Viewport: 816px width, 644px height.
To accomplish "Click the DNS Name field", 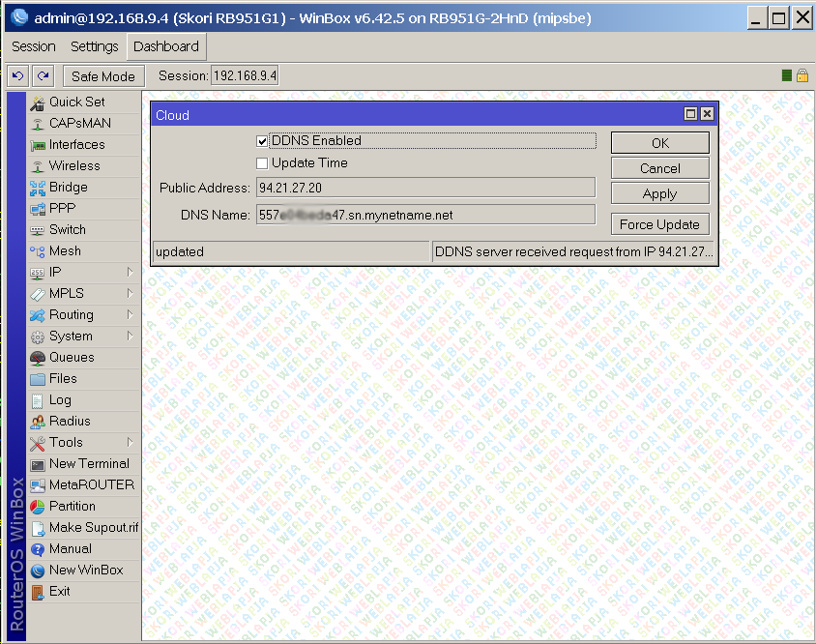I will click(424, 215).
